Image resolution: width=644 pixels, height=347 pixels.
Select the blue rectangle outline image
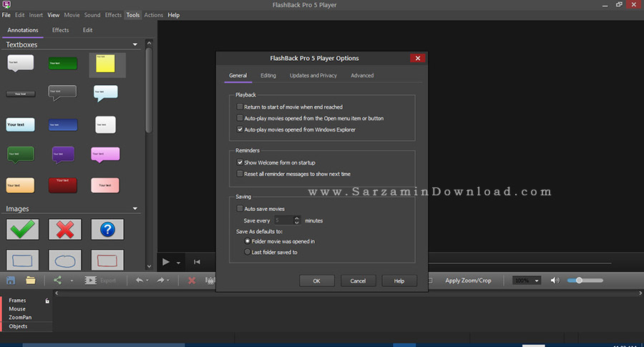(23, 260)
